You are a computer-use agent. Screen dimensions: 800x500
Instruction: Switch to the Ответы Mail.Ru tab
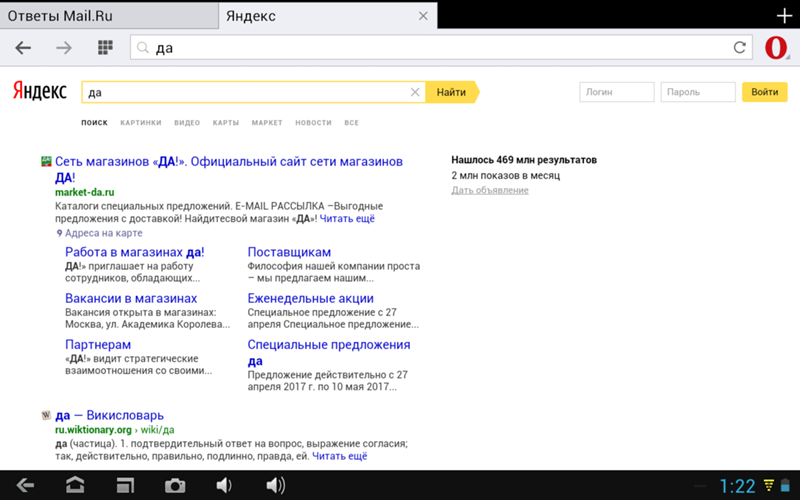109,16
